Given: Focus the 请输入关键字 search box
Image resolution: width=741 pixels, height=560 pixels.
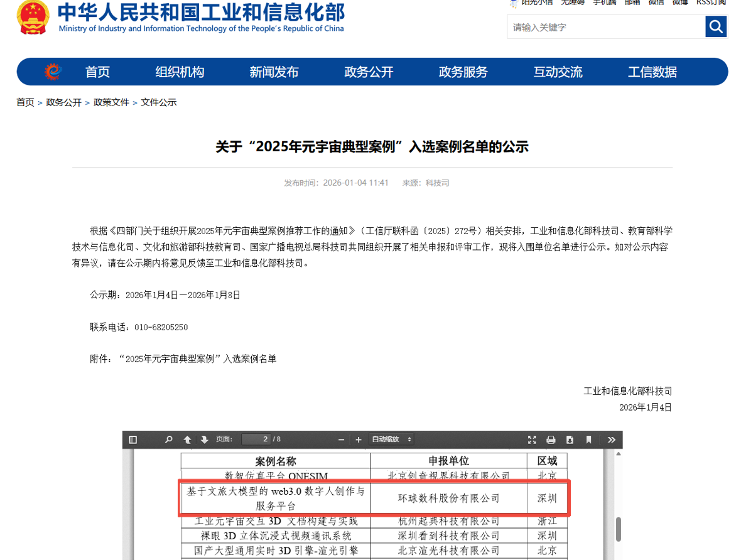Looking at the screenshot, I should coord(605,27).
